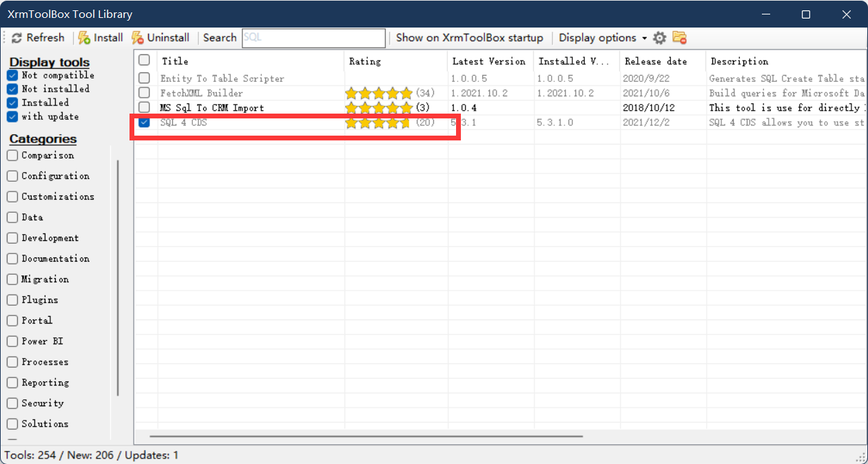Image resolution: width=868 pixels, height=464 pixels.
Task: Toggle the with update checkbox
Action: [12, 116]
